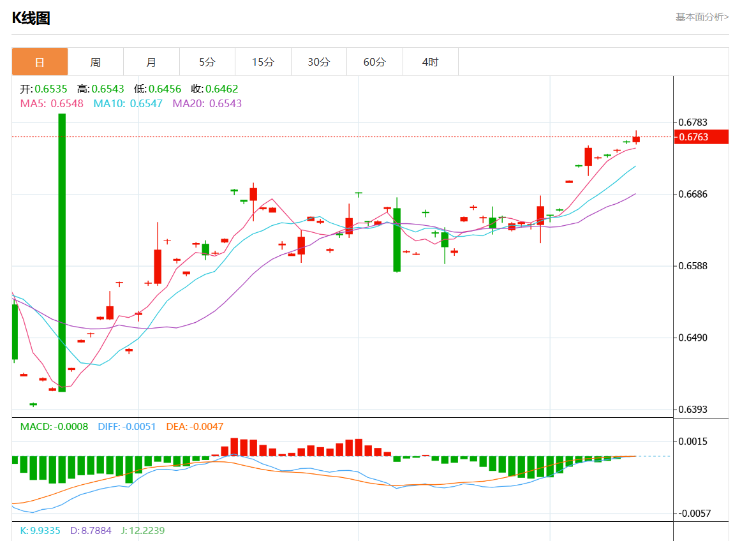This screenshot has height=541, width=756.
Task: Open the 30分 timeframe tab
Action: coord(319,62)
